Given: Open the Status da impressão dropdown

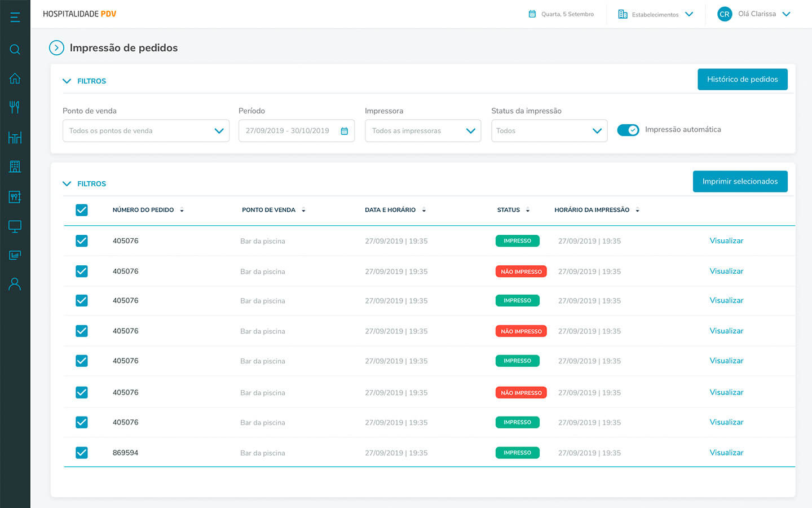Looking at the screenshot, I should pos(549,131).
